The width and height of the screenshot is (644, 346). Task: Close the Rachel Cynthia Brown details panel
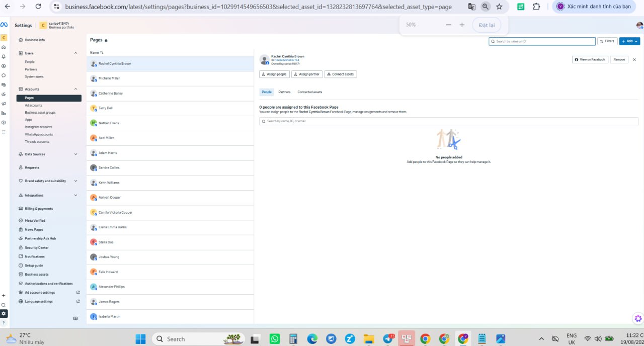click(x=634, y=59)
